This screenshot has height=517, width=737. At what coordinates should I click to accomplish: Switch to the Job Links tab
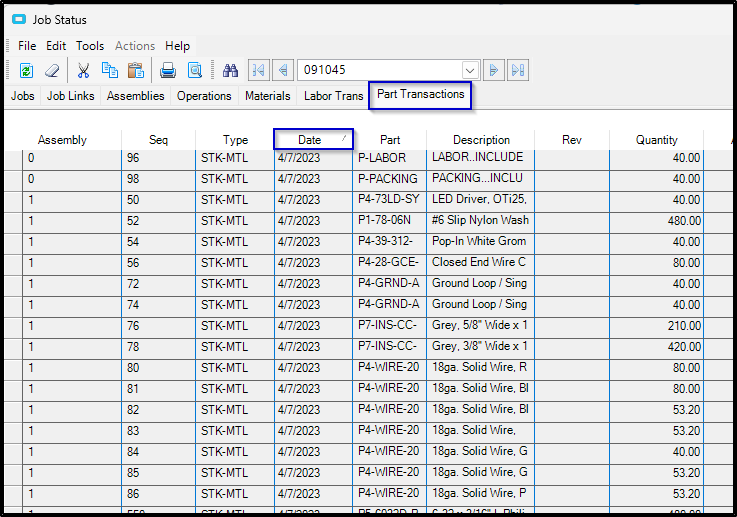(x=71, y=96)
